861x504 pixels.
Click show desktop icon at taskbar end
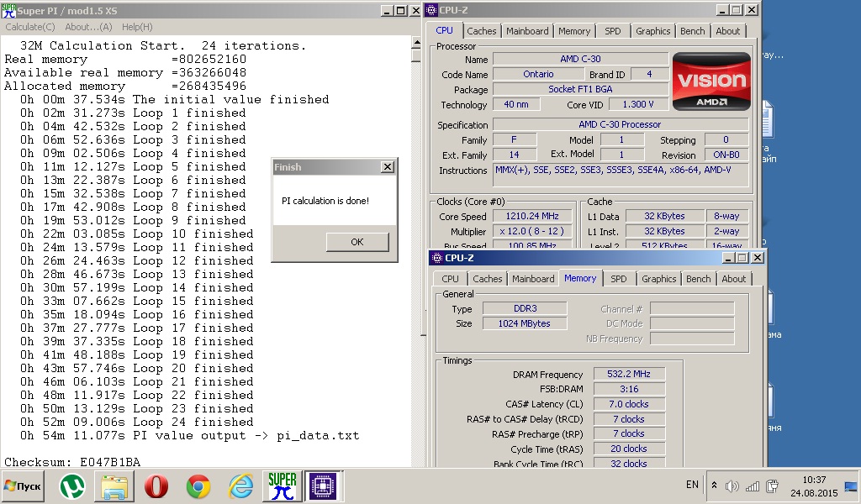[851, 486]
